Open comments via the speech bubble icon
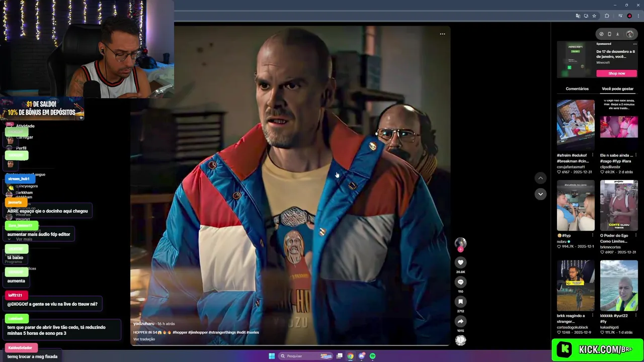Image resolution: width=644 pixels, height=362 pixels. pyautogui.click(x=460, y=282)
